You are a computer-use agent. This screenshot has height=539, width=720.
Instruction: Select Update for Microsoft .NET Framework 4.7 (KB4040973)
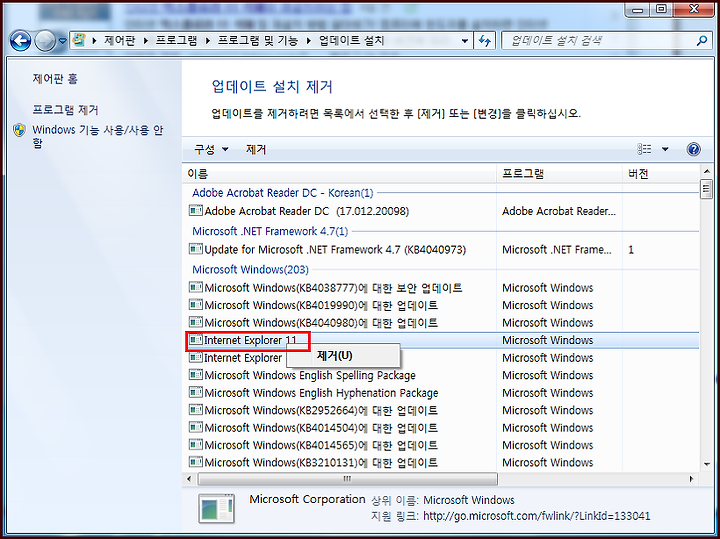pyautogui.click(x=443, y=250)
